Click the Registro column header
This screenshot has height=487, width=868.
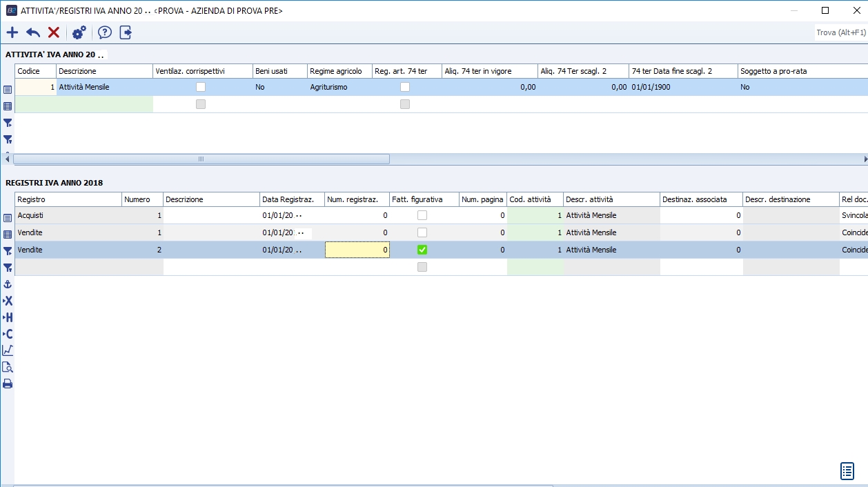68,199
